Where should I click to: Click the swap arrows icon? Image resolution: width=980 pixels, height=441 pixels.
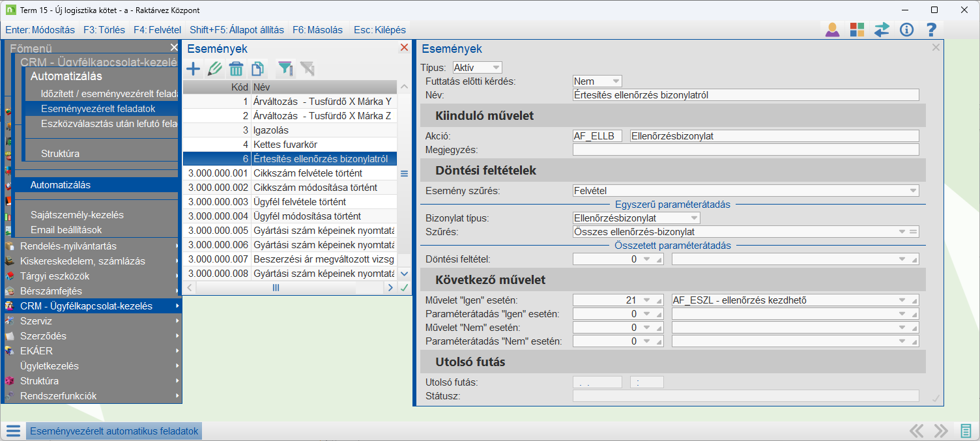coord(882,29)
